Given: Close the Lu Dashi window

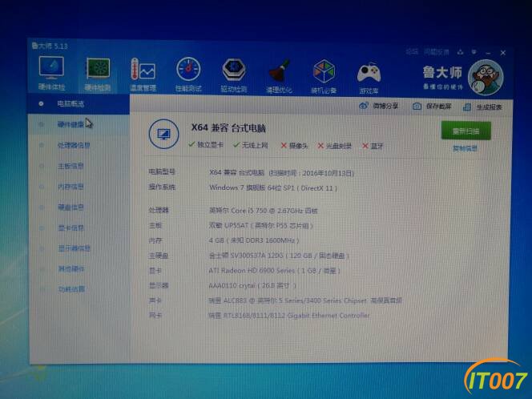Looking at the screenshot, I should 503,53.
